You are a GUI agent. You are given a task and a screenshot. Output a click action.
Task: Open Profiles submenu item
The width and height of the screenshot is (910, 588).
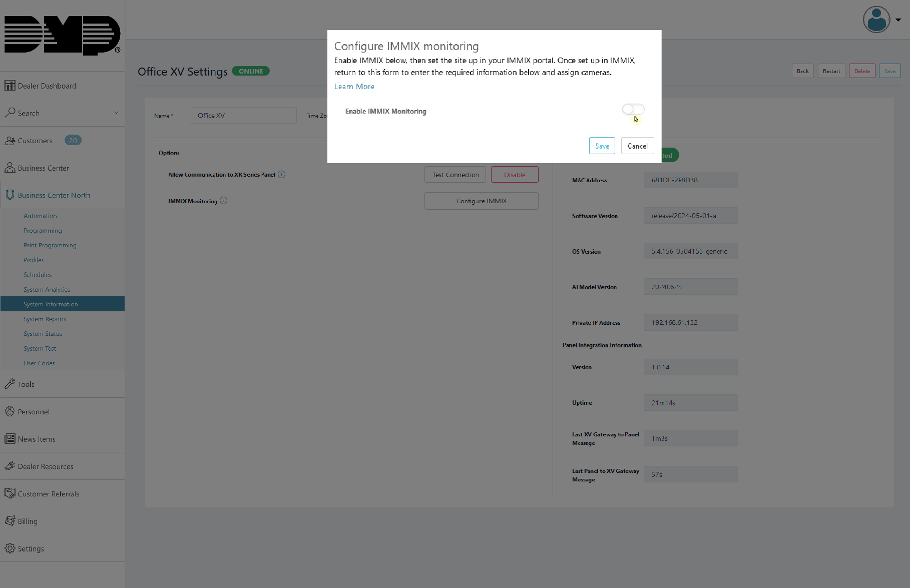point(34,260)
